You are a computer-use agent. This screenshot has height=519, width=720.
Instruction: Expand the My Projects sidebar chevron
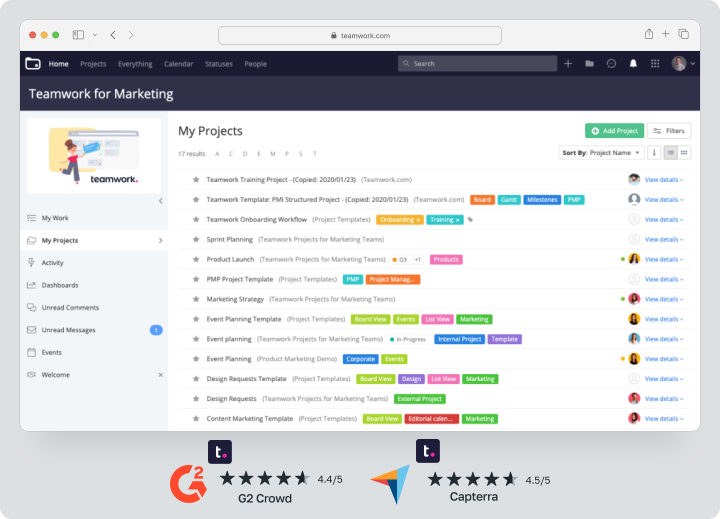tap(161, 240)
